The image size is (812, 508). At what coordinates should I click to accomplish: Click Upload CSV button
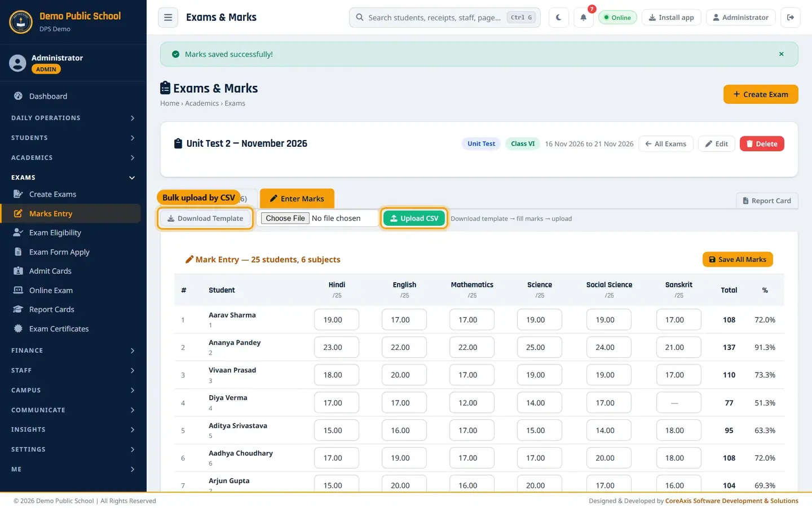(x=414, y=218)
